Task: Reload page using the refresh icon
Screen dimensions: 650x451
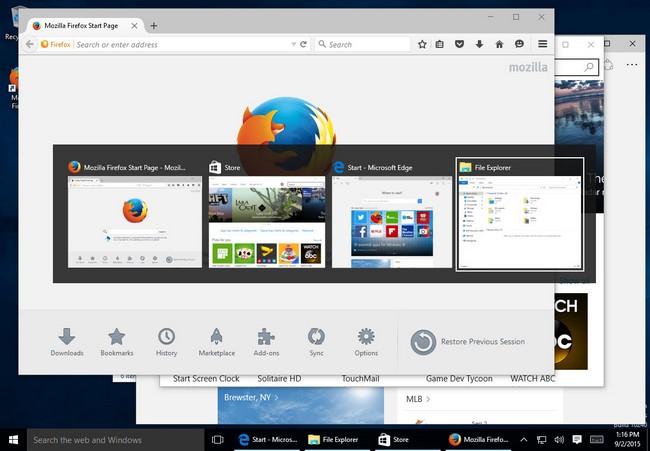Action: coord(303,44)
